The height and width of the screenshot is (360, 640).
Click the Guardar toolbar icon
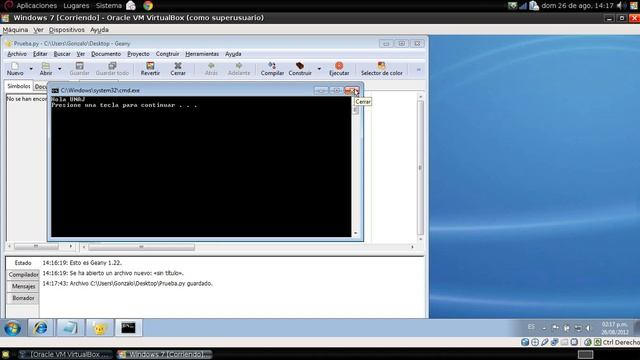coord(80,69)
